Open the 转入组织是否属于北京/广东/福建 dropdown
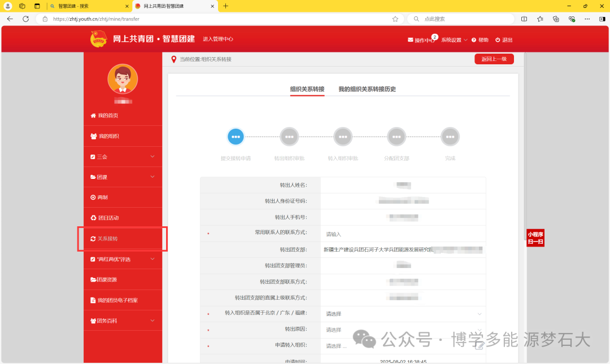Viewport: 610px width, 364px height. [x=403, y=314]
